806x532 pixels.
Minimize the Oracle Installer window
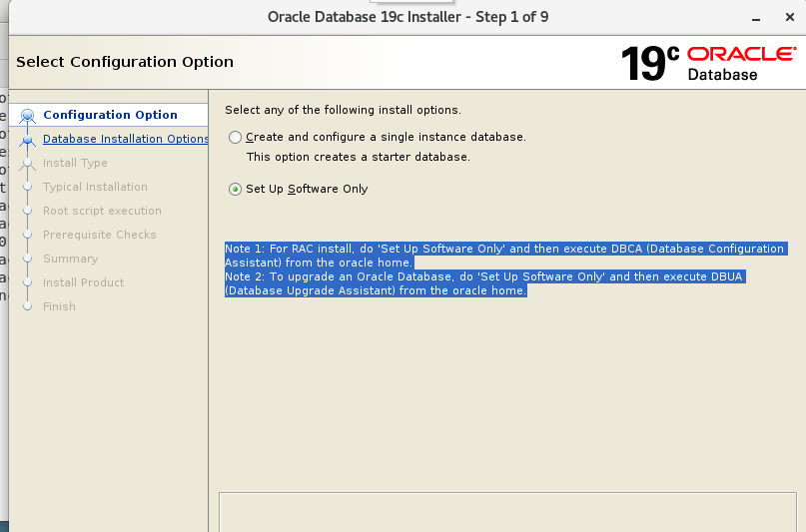(x=756, y=18)
